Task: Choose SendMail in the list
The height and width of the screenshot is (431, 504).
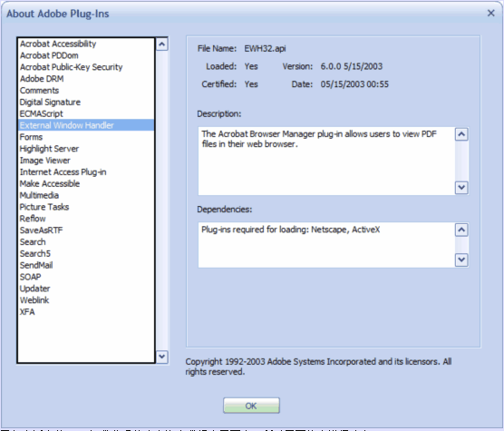Action: click(86, 265)
